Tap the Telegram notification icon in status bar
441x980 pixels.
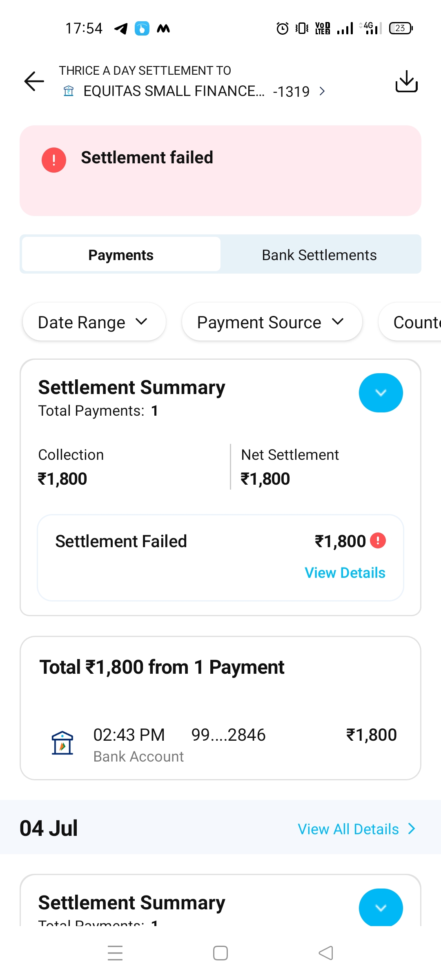pyautogui.click(x=121, y=29)
